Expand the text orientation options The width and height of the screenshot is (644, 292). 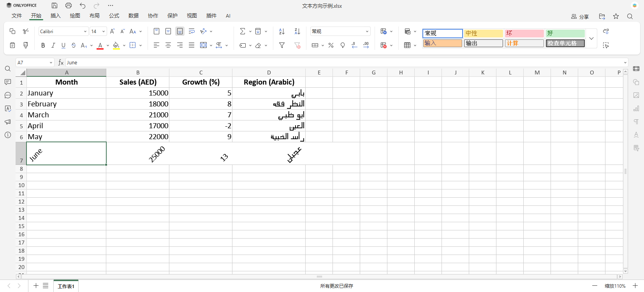click(211, 32)
